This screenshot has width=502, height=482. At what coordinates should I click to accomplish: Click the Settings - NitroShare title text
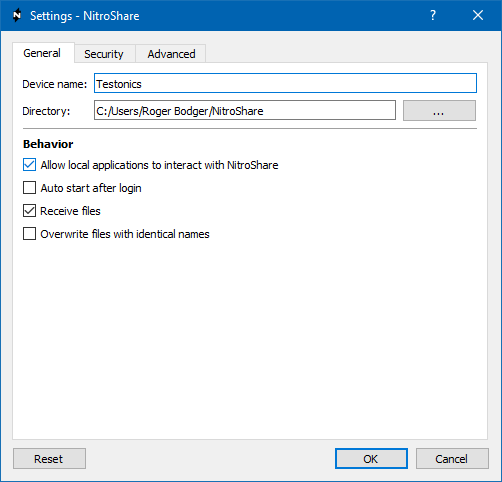[85, 16]
